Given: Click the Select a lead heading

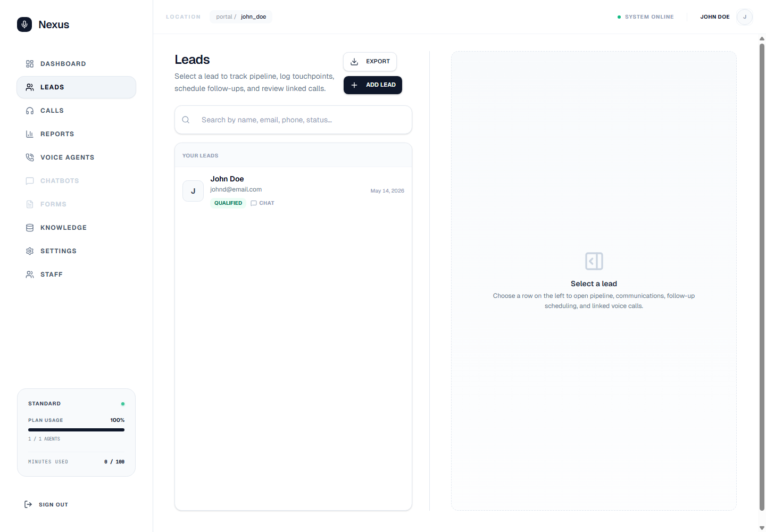Looking at the screenshot, I should click(x=594, y=284).
